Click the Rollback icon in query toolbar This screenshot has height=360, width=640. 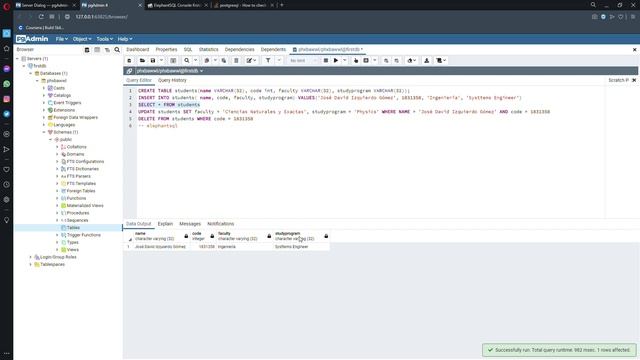[x=396, y=60]
